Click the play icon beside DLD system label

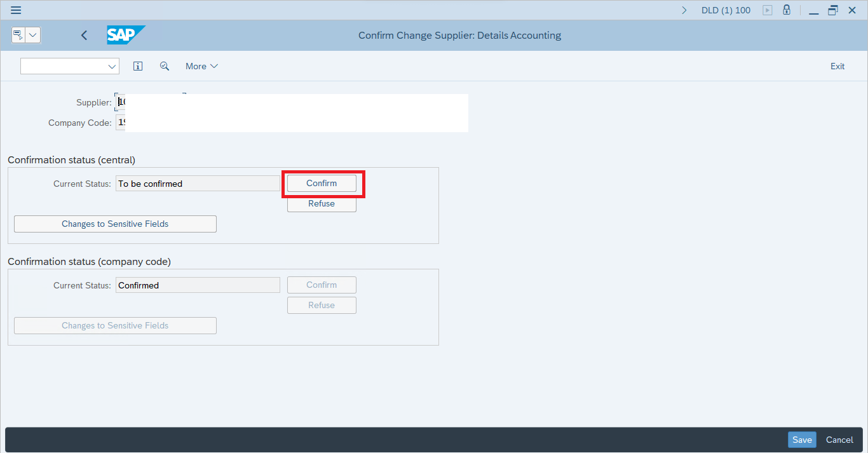coord(768,10)
